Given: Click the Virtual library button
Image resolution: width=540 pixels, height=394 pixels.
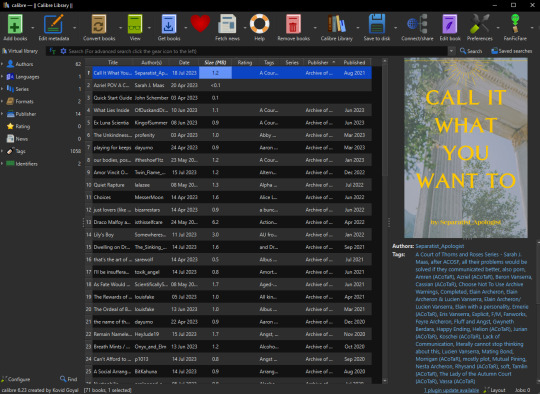Looking at the screenshot, I should point(20,51).
